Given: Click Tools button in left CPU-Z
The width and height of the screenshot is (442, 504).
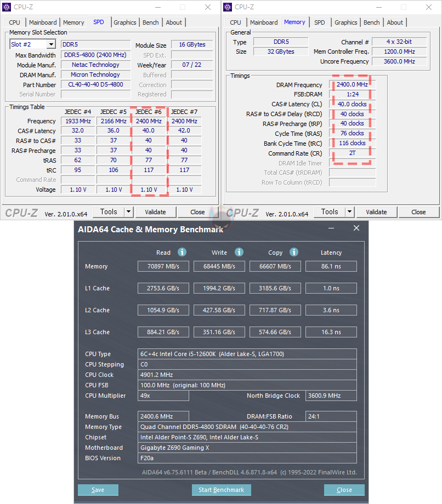Looking at the screenshot, I should point(109,212).
